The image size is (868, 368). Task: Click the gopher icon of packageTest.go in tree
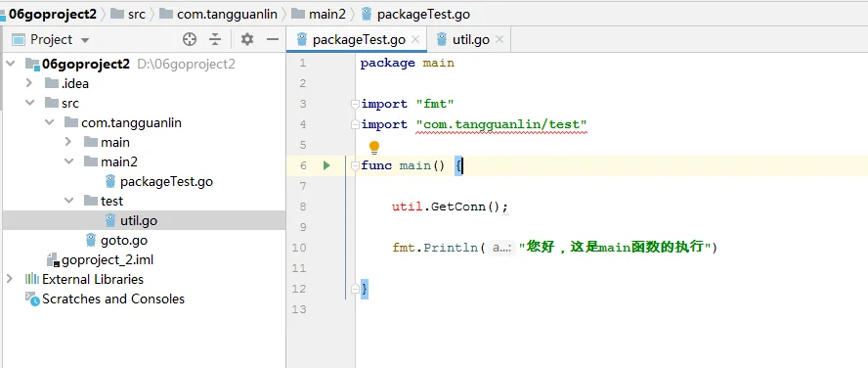pos(110,181)
